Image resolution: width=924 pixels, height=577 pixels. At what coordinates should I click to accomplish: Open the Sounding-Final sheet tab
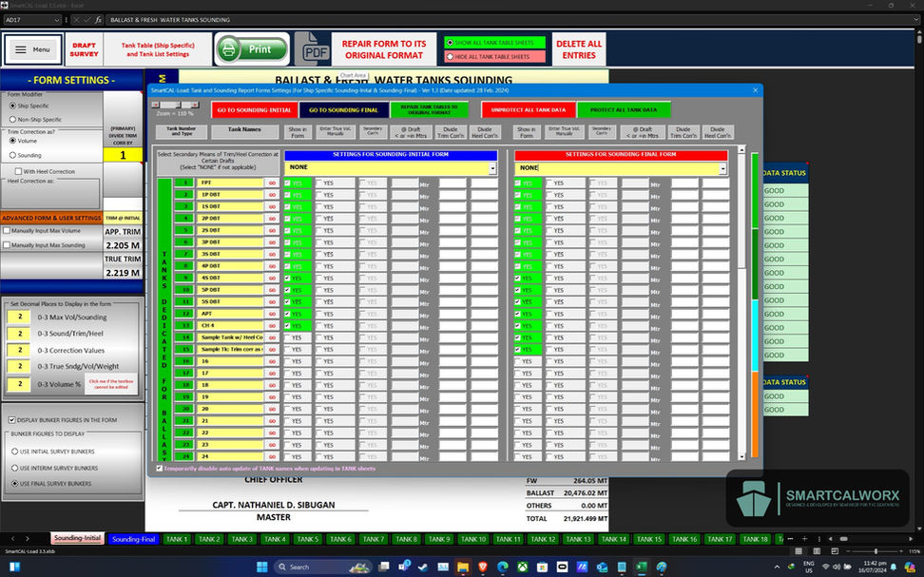[134, 539]
